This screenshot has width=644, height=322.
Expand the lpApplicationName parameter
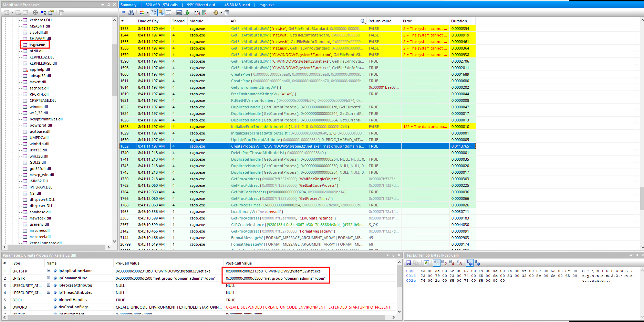pos(49,271)
